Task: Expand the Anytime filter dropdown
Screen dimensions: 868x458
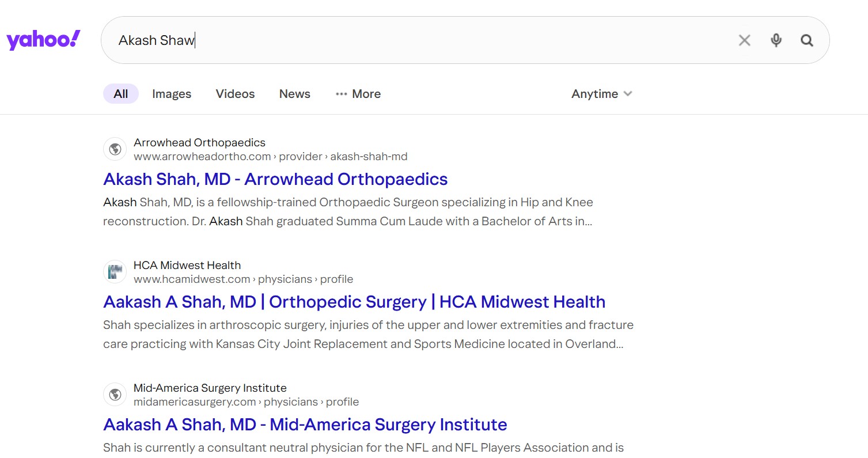Action: point(601,94)
